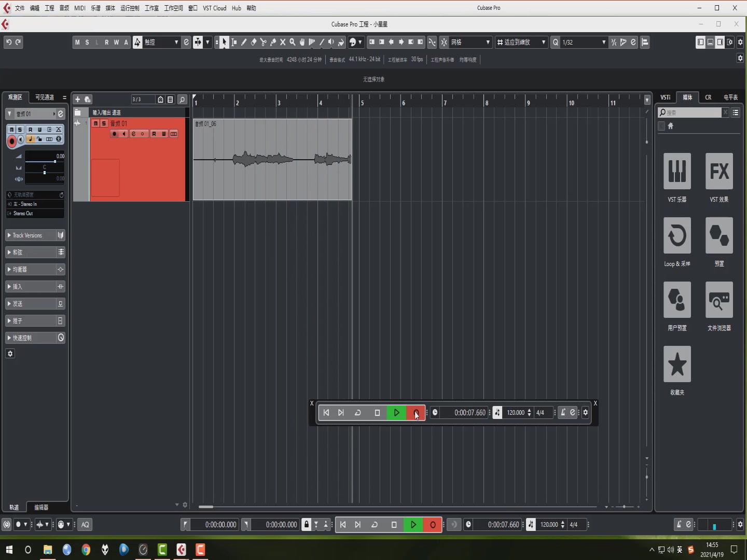Toggle Record Enable in the inspector

11,141
